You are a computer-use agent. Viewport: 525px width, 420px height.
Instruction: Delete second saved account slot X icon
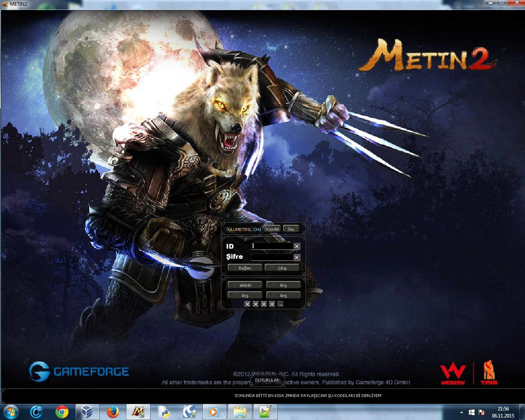click(x=256, y=304)
